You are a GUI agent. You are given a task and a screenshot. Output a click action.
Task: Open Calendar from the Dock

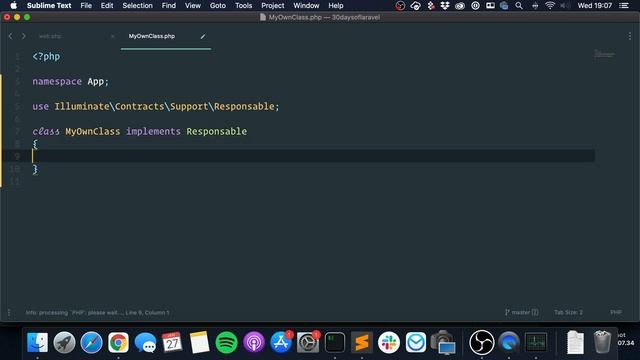[x=172, y=342]
